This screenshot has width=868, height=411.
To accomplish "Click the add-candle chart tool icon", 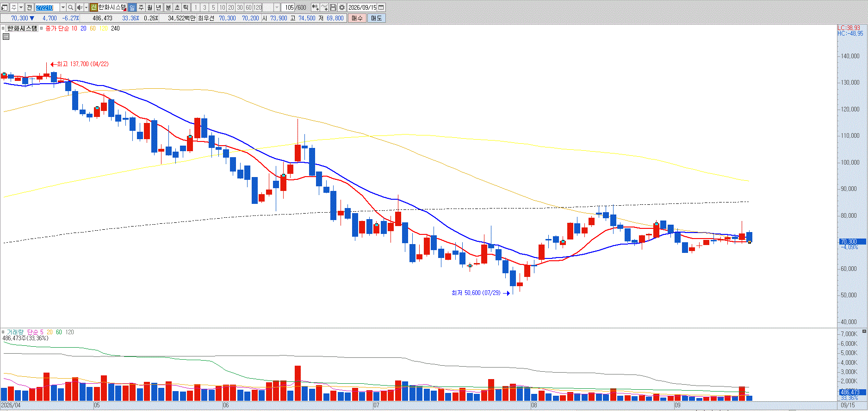I will [315, 7].
